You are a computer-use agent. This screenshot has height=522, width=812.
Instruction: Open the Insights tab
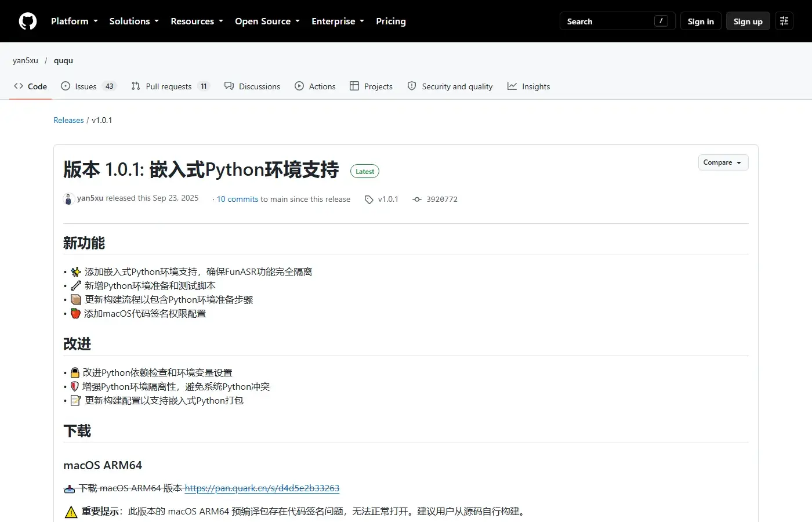tap(528, 86)
